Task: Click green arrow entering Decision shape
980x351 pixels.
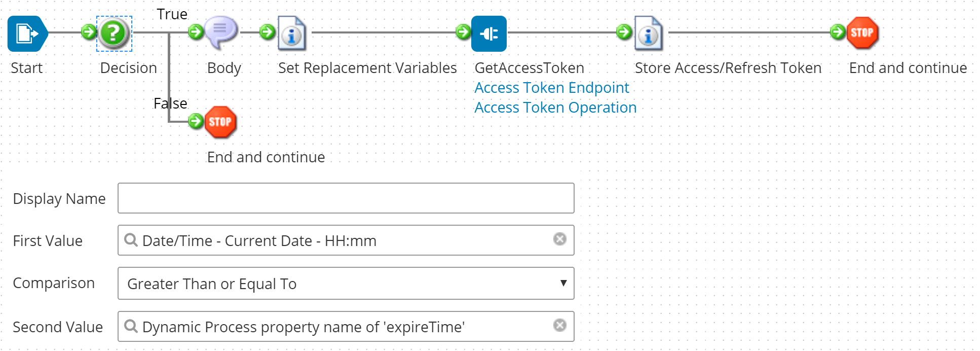Action: click(89, 32)
